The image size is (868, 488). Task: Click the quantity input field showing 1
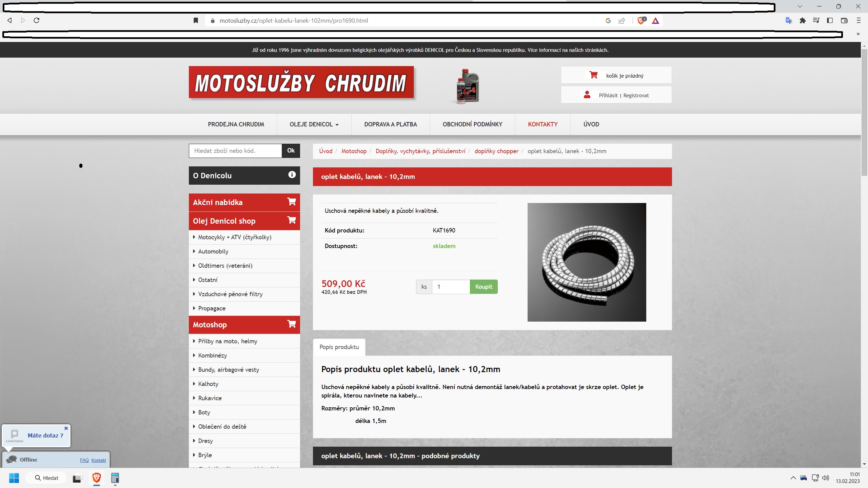point(451,287)
